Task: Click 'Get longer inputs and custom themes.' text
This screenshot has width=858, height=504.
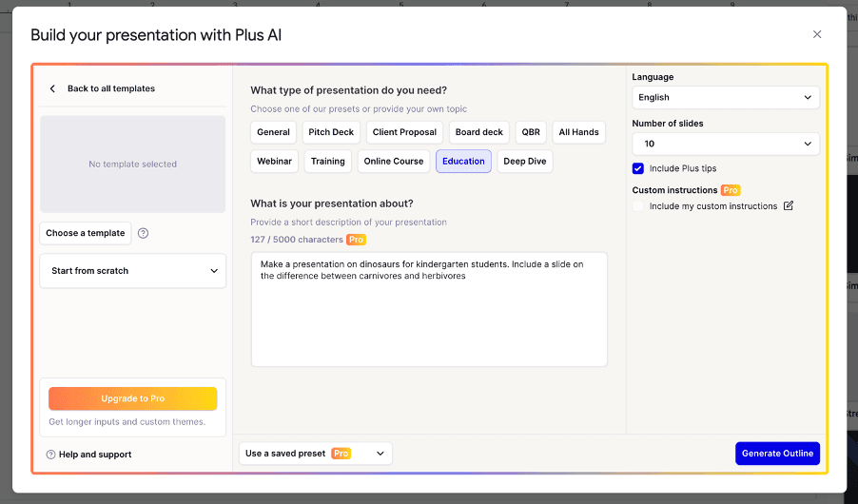Action: click(127, 422)
